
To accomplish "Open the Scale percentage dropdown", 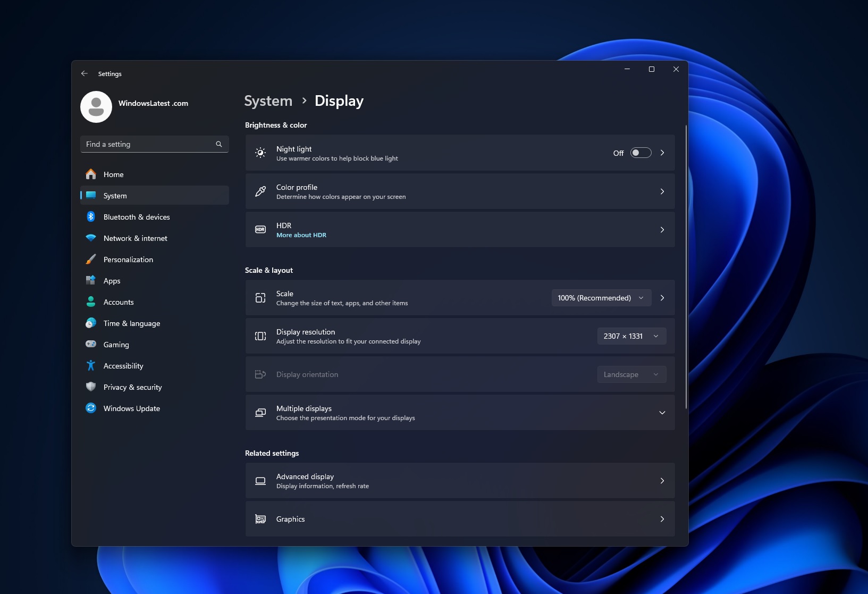I will pos(601,298).
